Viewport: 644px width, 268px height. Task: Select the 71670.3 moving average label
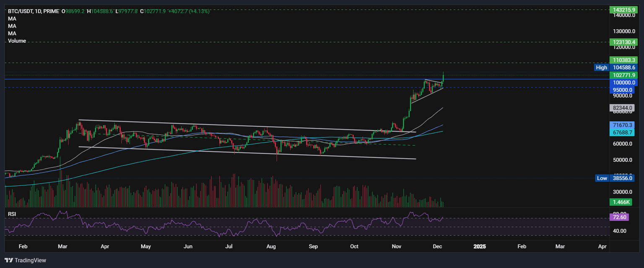click(x=623, y=125)
